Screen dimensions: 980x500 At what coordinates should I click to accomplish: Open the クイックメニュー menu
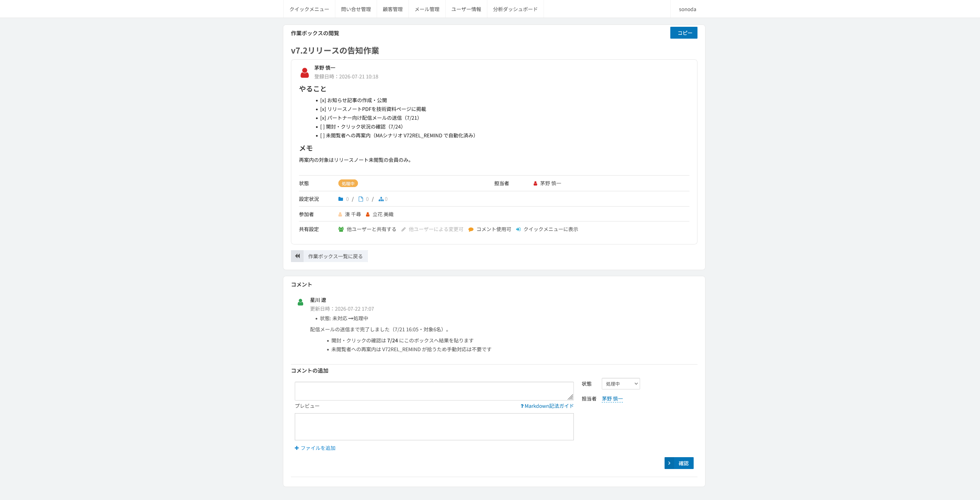coord(309,9)
